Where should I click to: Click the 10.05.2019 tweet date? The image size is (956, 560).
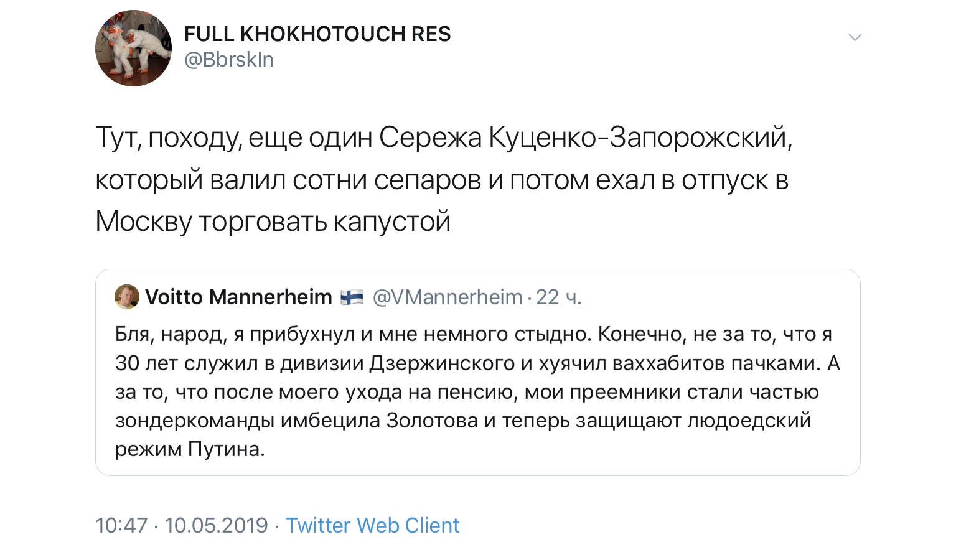pos(216,526)
